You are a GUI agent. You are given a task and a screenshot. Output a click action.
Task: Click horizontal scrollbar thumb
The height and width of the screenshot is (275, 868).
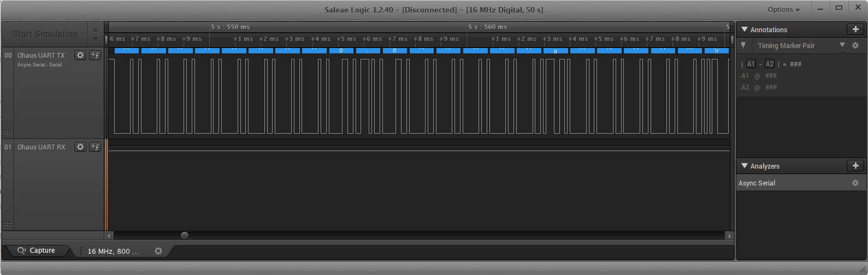point(185,235)
